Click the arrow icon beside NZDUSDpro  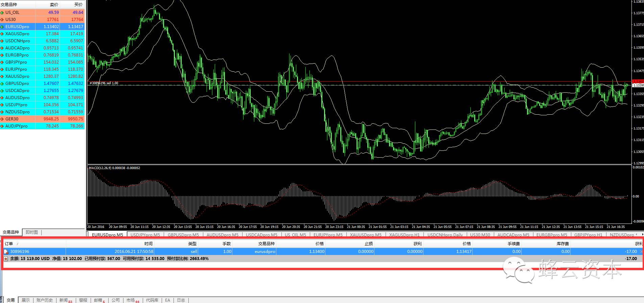pos(2,112)
